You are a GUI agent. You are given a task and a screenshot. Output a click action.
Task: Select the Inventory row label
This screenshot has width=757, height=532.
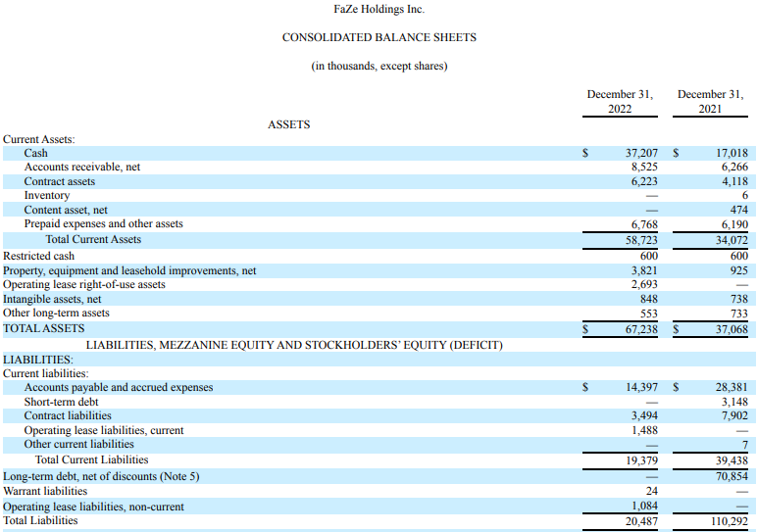(47, 196)
